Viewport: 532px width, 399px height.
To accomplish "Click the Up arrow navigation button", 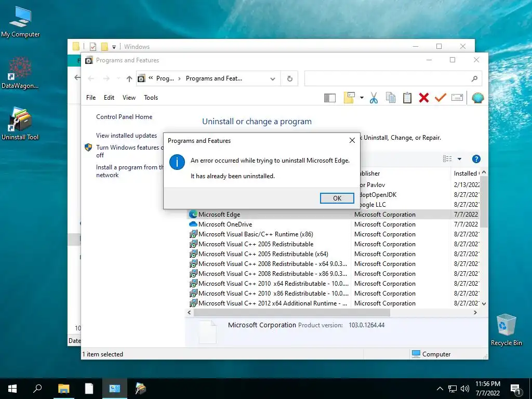I will tap(129, 79).
